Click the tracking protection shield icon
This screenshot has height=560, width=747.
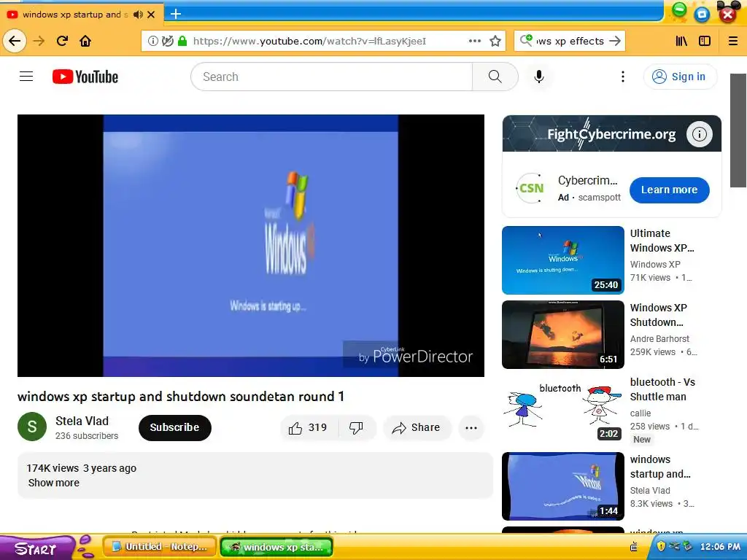167,41
